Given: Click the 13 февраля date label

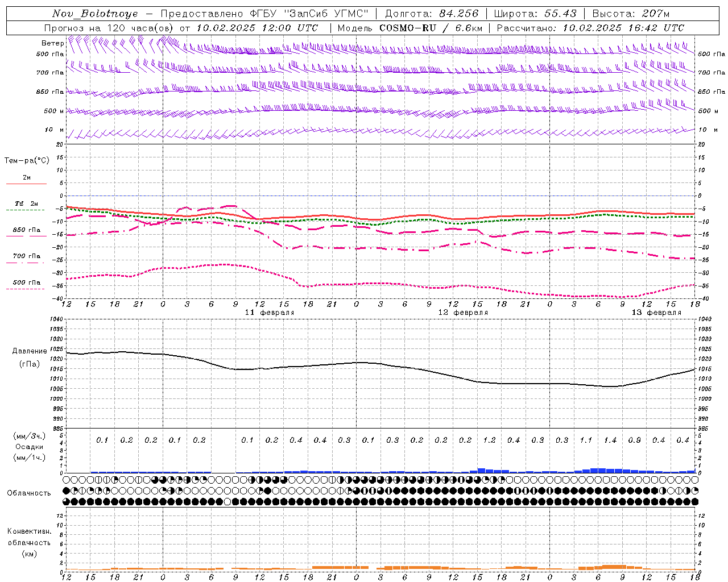Looking at the screenshot, I should tap(656, 313).
